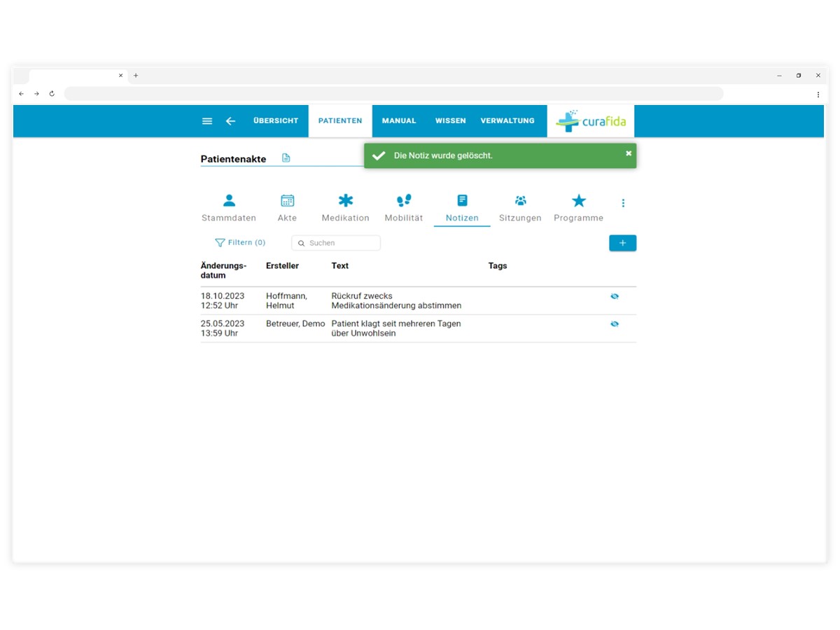The height and width of the screenshot is (630, 840).
Task: Click creator 'Betreuer, Demo' cell
Action: [x=295, y=324]
